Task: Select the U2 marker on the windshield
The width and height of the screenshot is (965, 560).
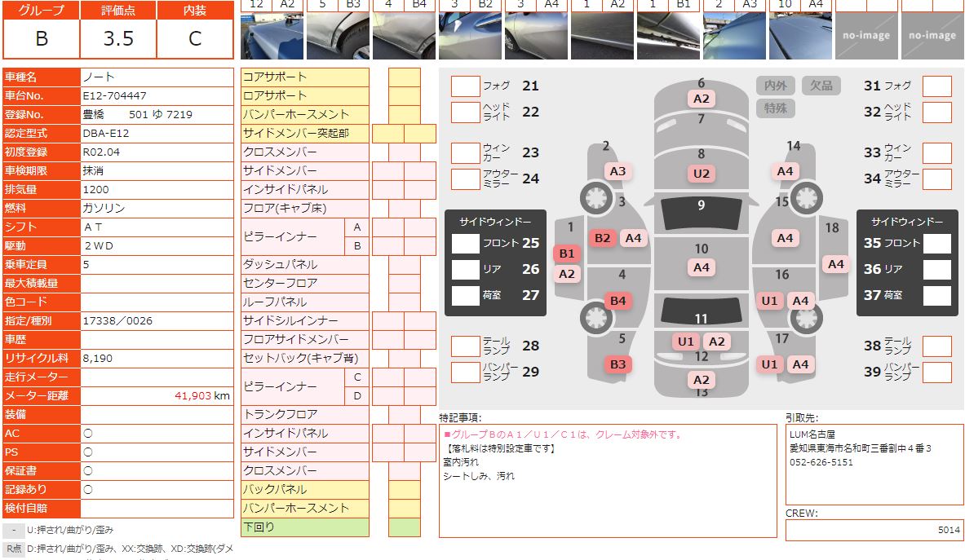Action: (x=701, y=173)
